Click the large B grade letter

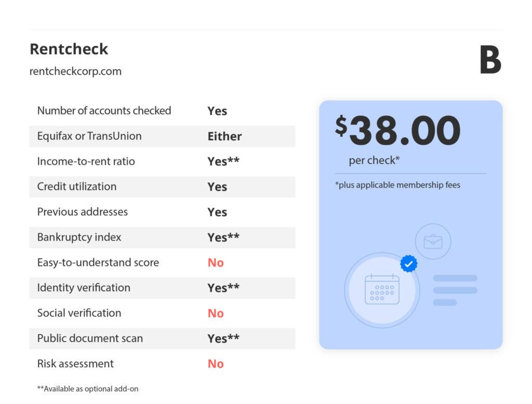pyautogui.click(x=490, y=60)
